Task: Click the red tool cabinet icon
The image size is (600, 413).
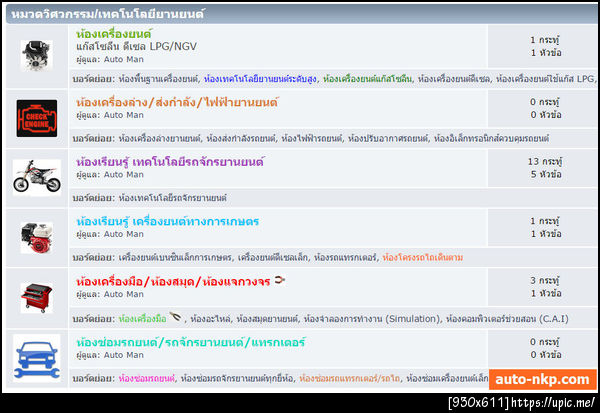Action: [37, 298]
